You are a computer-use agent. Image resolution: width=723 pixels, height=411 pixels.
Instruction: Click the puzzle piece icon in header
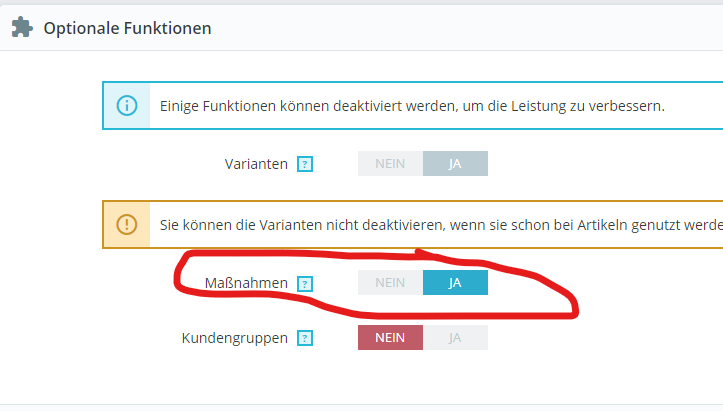click(21, 28)
